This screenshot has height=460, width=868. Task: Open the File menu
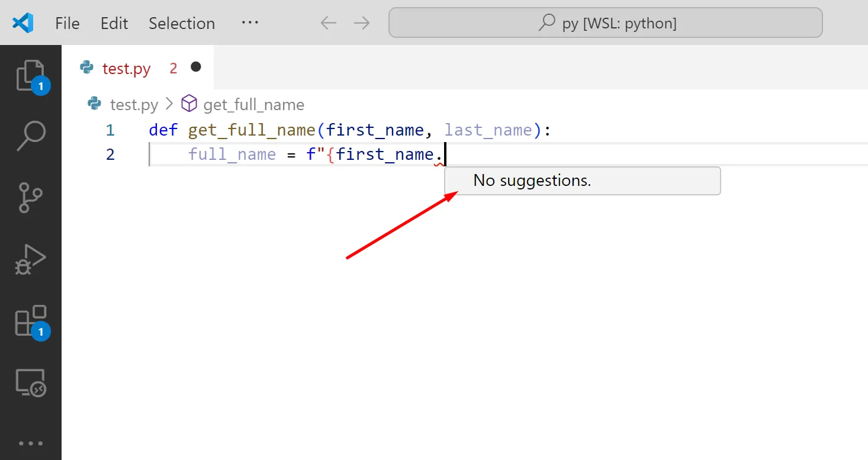(67, 23)
